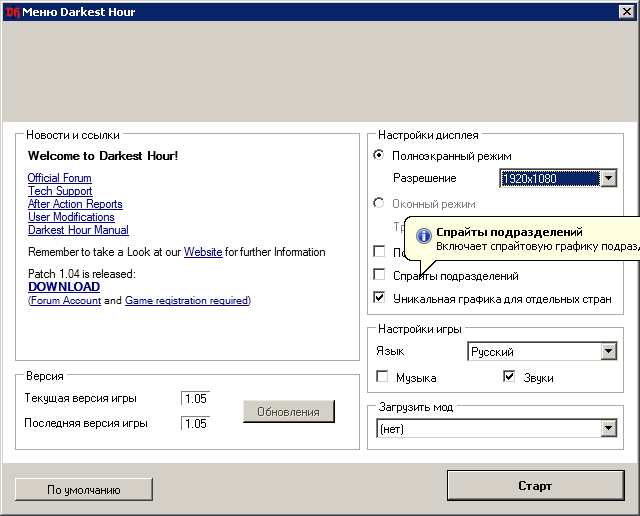Viewport: 640px width, 516px height.
Task: Click the info icon in the tooltip
Action: click(423, 236)
